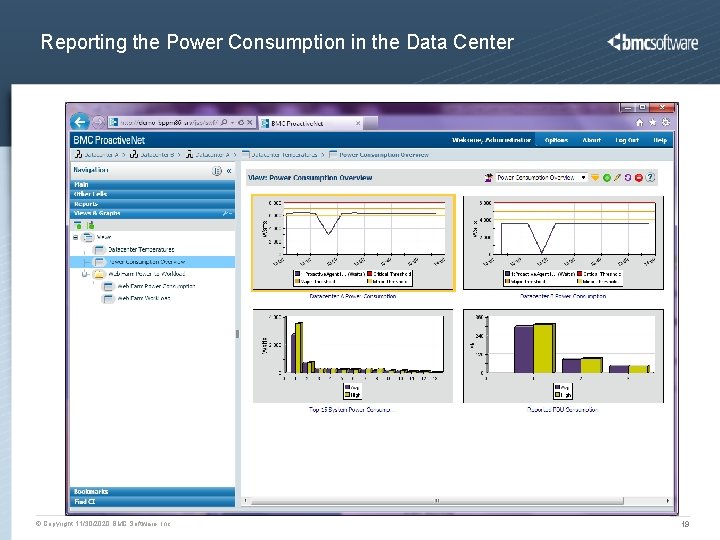Image resolution: width=720 pixels, height=540 pixels.
Task: Click the purple refresh view icon
Action: pos(628,178)
